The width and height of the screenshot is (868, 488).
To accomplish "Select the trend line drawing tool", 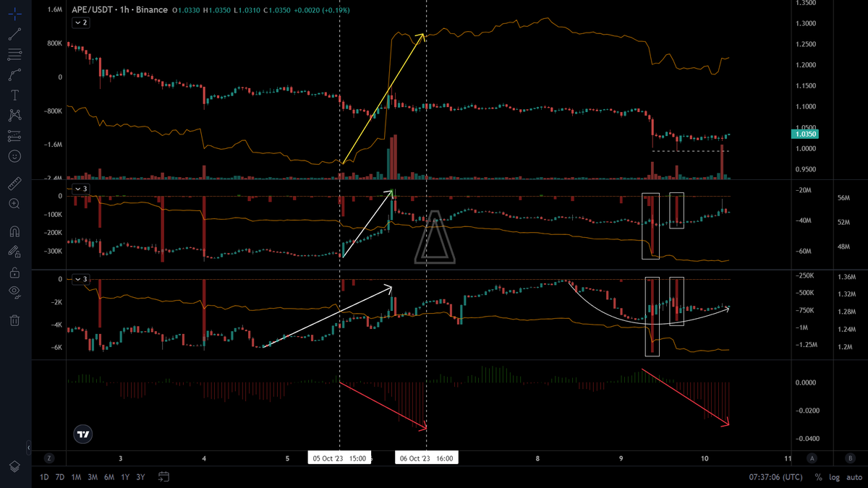I will (x=14, y=33).
